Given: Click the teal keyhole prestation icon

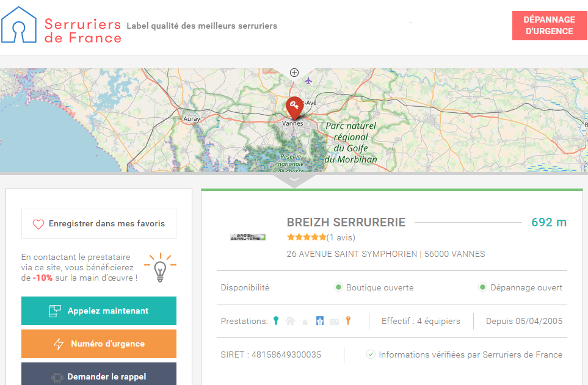Looking at the screenshot, I should click(276, 320).
